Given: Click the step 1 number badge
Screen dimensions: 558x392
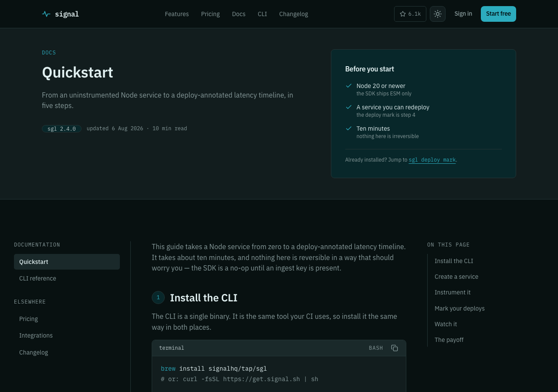Looking at the screenshot, I should point(158,297).
